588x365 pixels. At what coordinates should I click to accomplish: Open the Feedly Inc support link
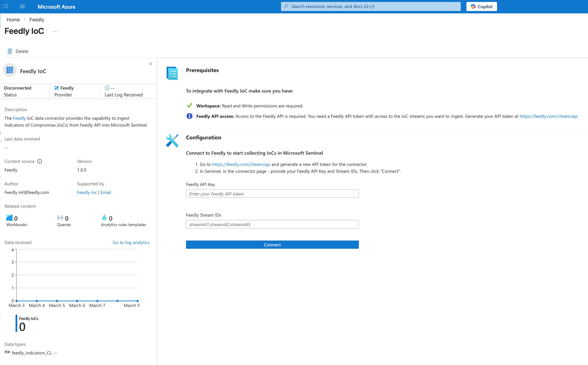point(87,192)
